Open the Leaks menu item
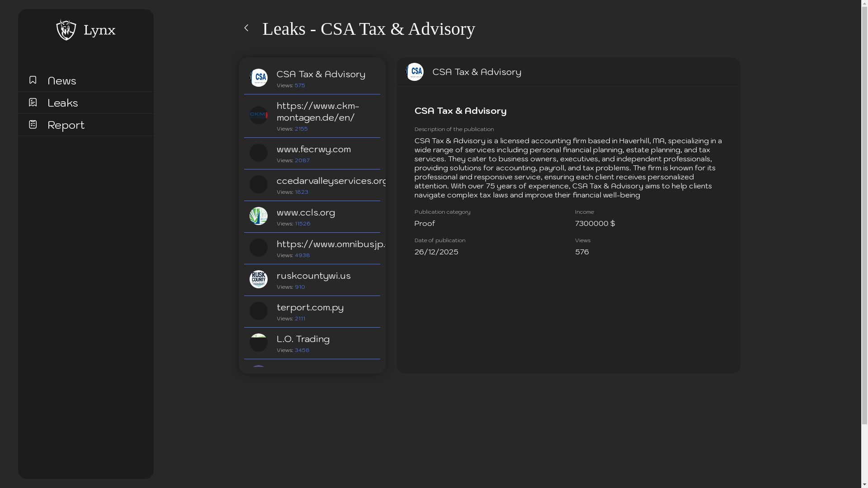868x488 pixels. pyautogui.click(x=63, y=103)
